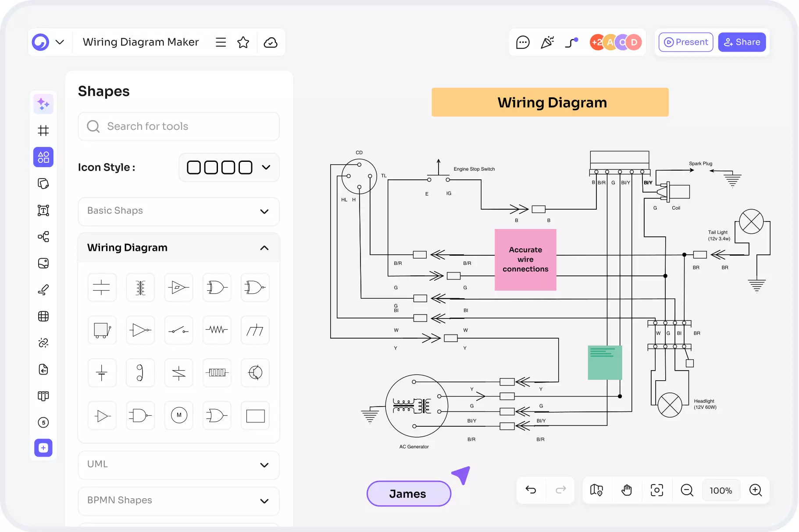Open the Table tool in the sidebar

click(x=43, y=316)
